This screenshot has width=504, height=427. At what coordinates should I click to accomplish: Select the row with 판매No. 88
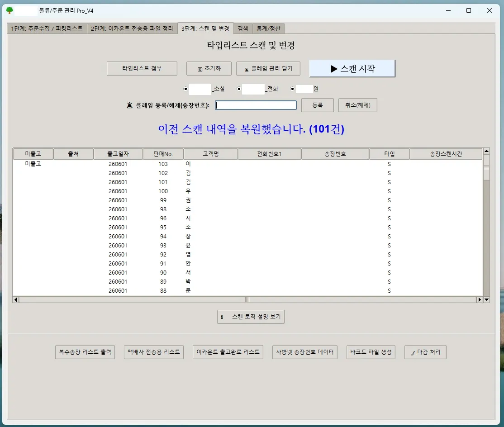[x=247, y=290]
